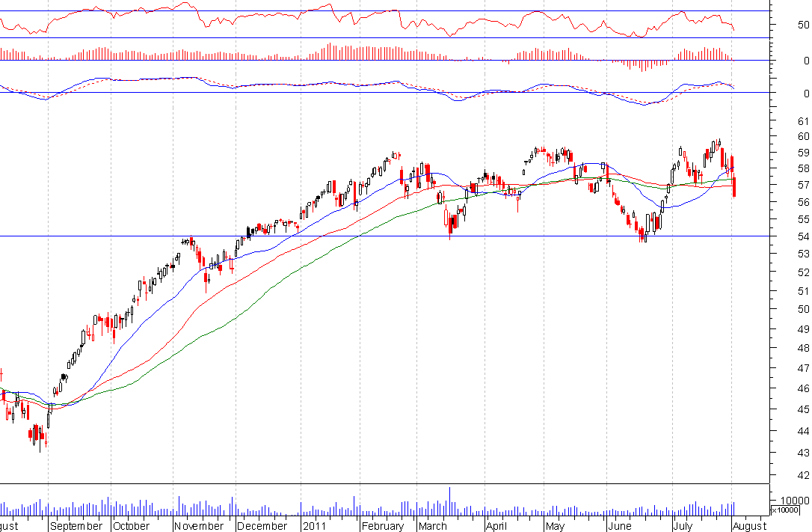812x532 pixels.
Task: Click the September label on the time axis
Action: [x=76, y=526]
